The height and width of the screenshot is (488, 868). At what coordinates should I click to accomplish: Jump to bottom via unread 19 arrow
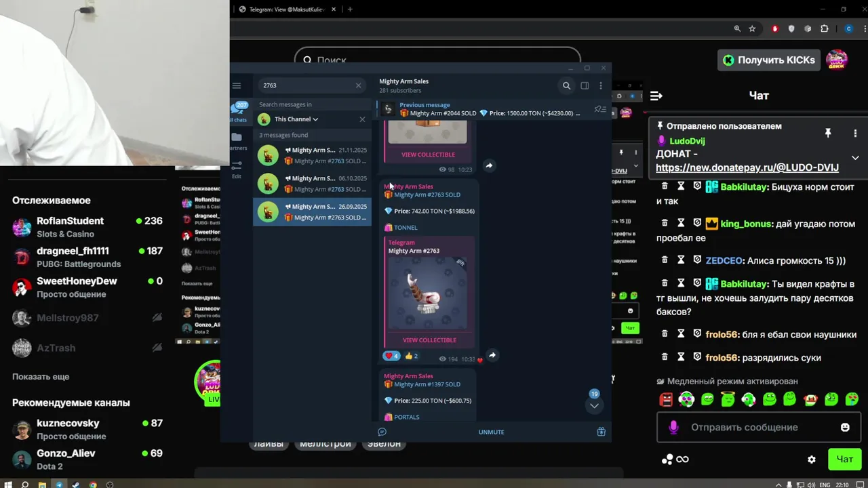tap(594, 405)
